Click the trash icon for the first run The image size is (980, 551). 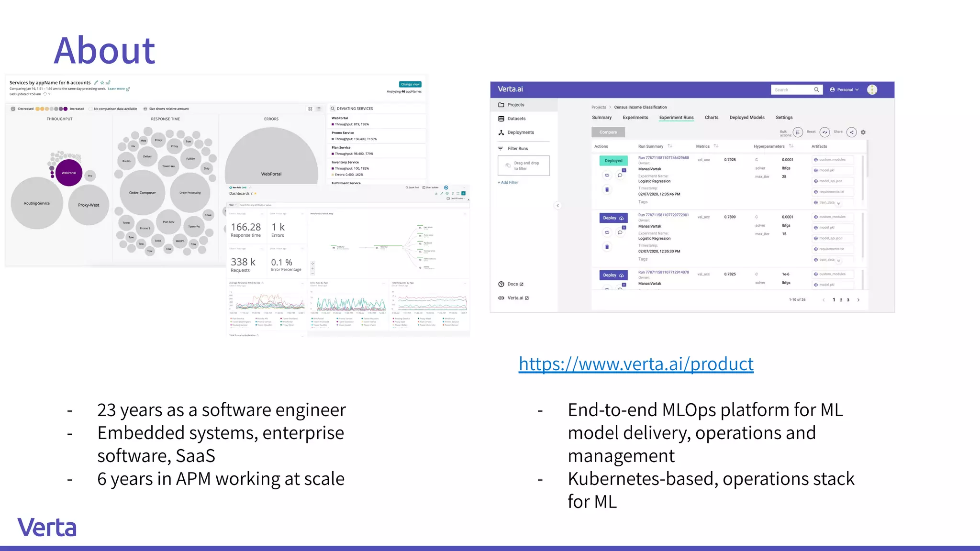point(607,190)
